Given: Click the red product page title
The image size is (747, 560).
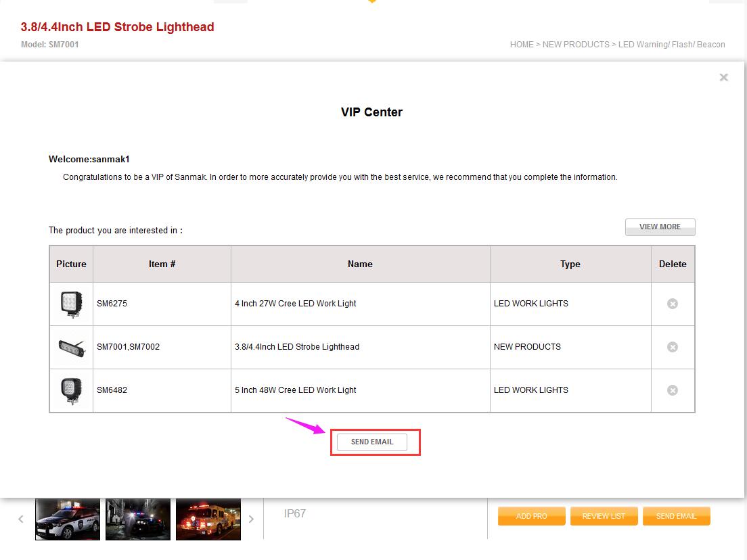Looking at the screenshot, I should [x=117, y=26].
